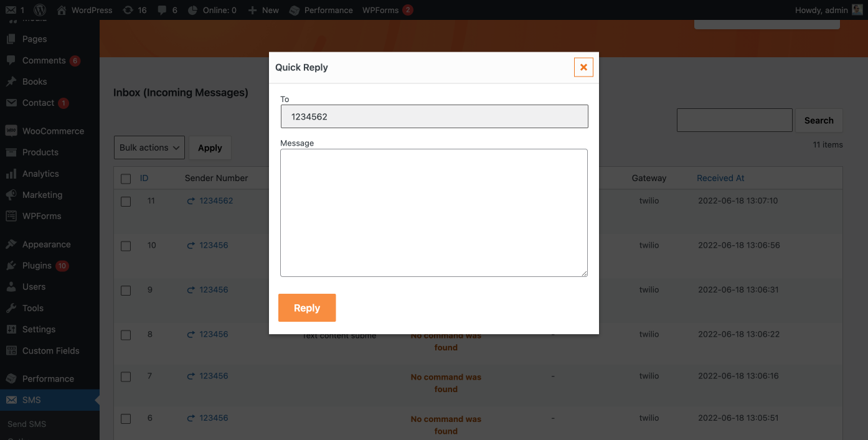Click the orange Reply button

point(307,308)
